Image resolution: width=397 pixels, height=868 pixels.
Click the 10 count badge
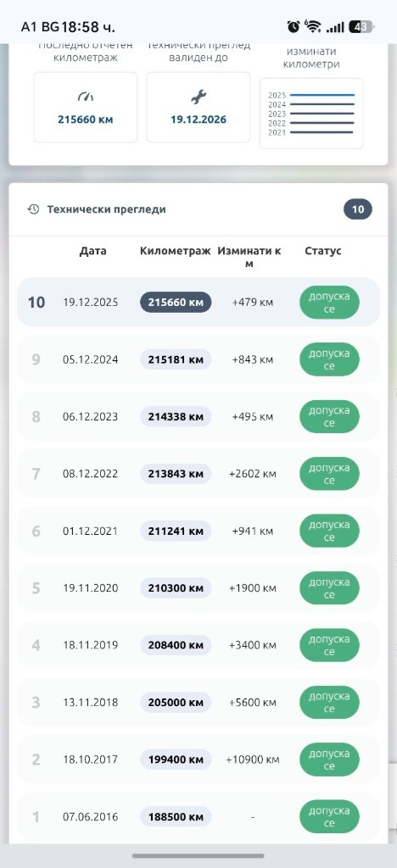tap(358, 209)
